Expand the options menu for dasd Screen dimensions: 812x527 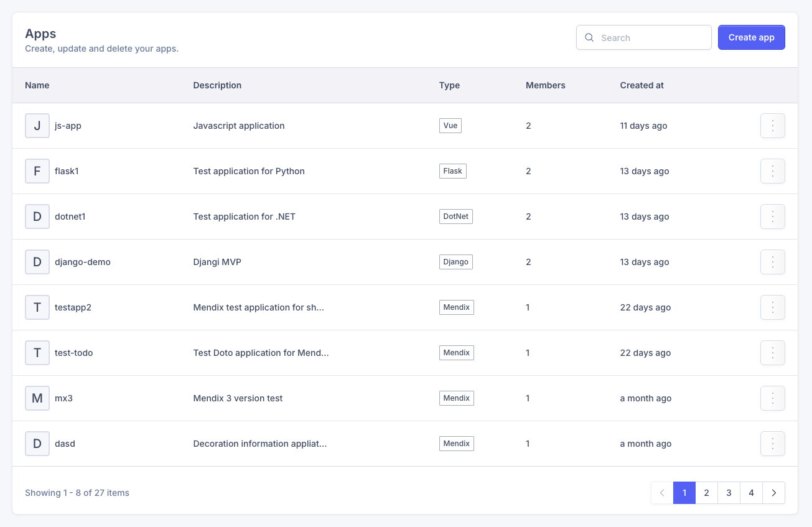(x=772, y=444)
